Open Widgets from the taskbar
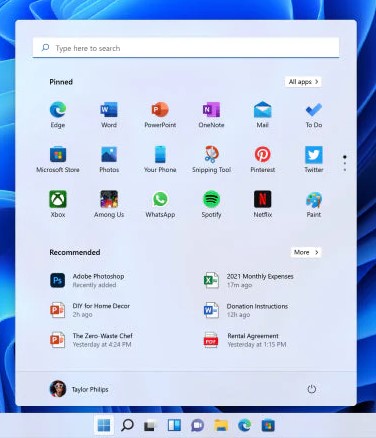Screen dimensions: 376x438 [174, 425]
